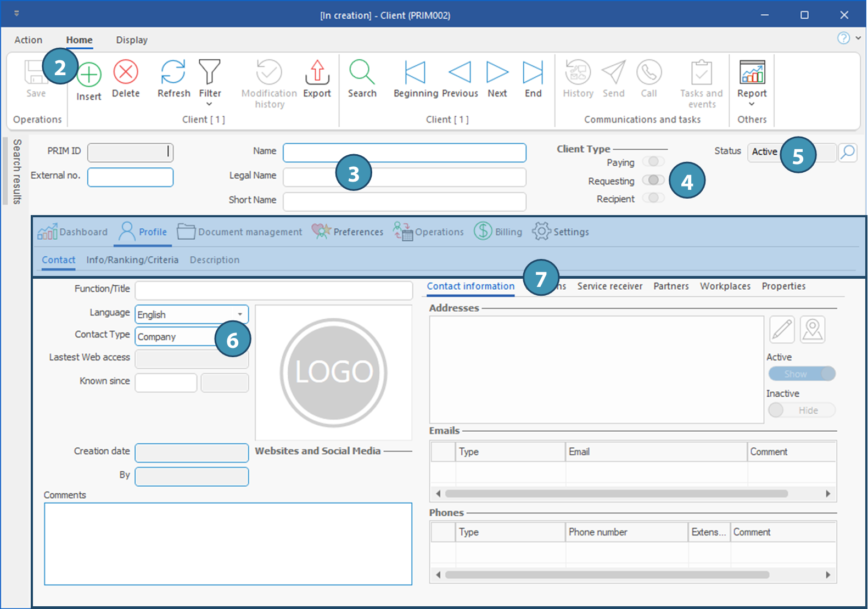
Task: Open Search with the magnifier icon
Action: tap(362, 72)
